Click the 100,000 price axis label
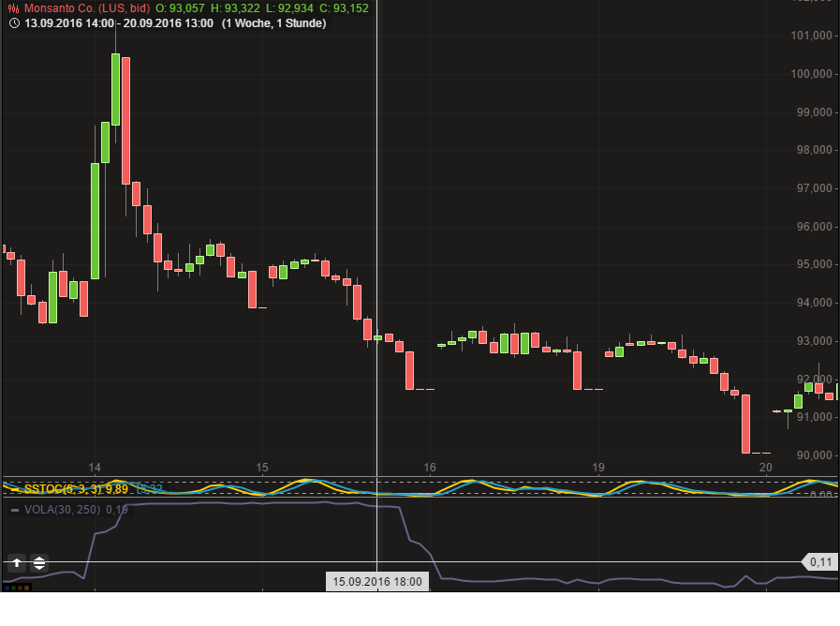 (x=811, y=74)
